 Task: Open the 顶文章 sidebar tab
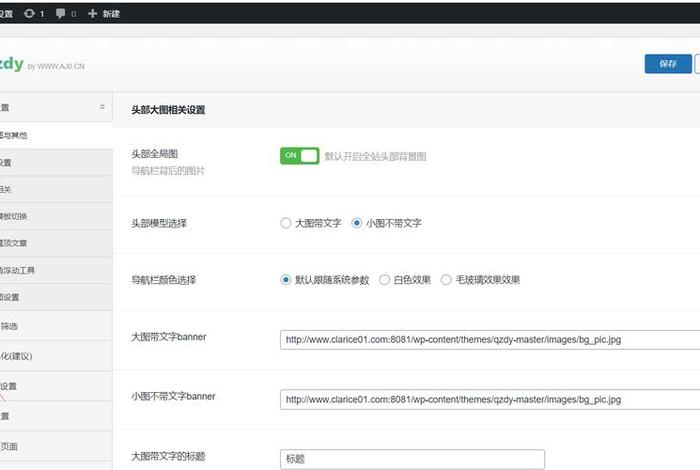56,243
